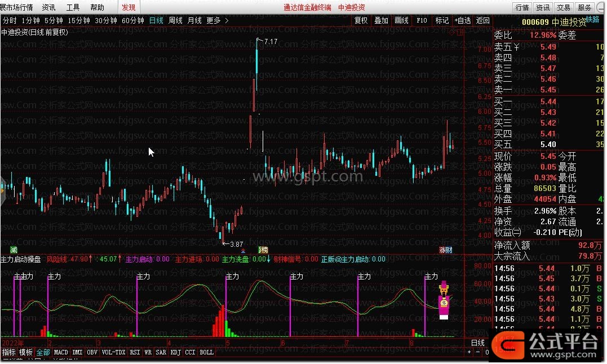This screenshot has height=364, width=607.
Task: Expand the left edge side panel handle
Action: tap(2, 190)
